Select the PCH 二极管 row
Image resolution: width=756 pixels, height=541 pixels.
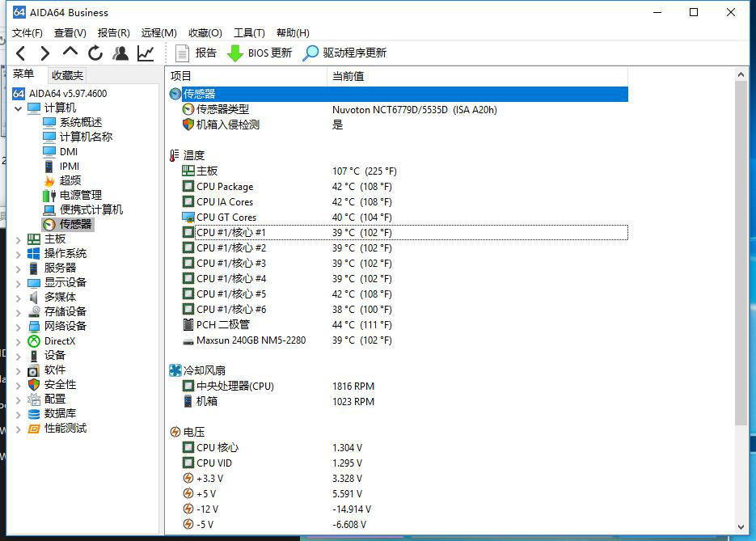pyautogui.click(x=399, y=325)
